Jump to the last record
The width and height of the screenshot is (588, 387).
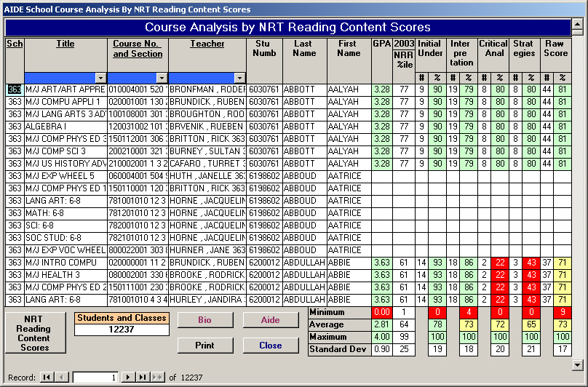point(143,378)
